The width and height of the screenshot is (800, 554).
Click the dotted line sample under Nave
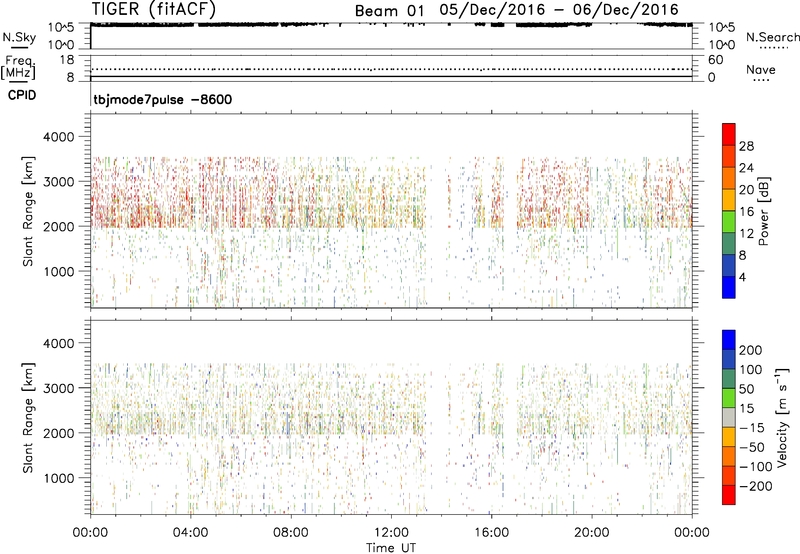click(761, 81)
